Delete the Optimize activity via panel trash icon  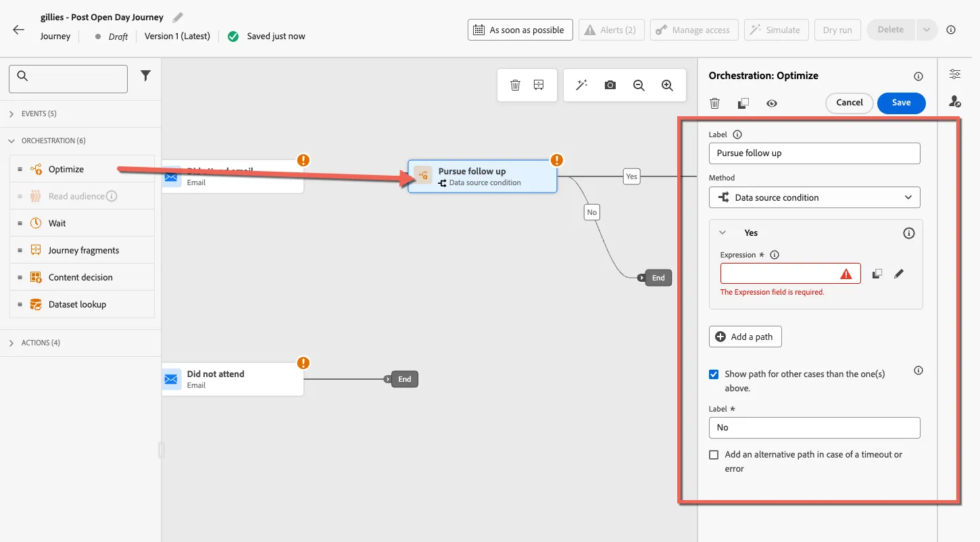point(714,103)
